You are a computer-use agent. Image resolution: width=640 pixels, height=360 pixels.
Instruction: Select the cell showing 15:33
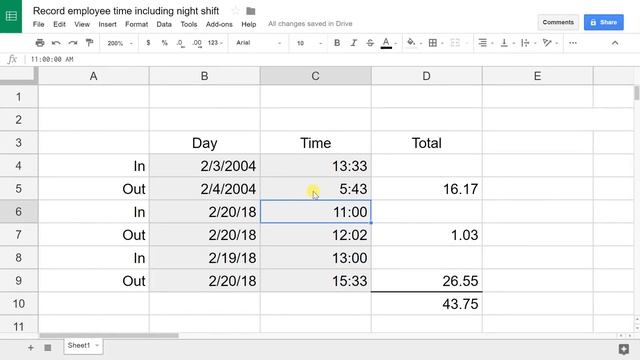pos(316,281)
